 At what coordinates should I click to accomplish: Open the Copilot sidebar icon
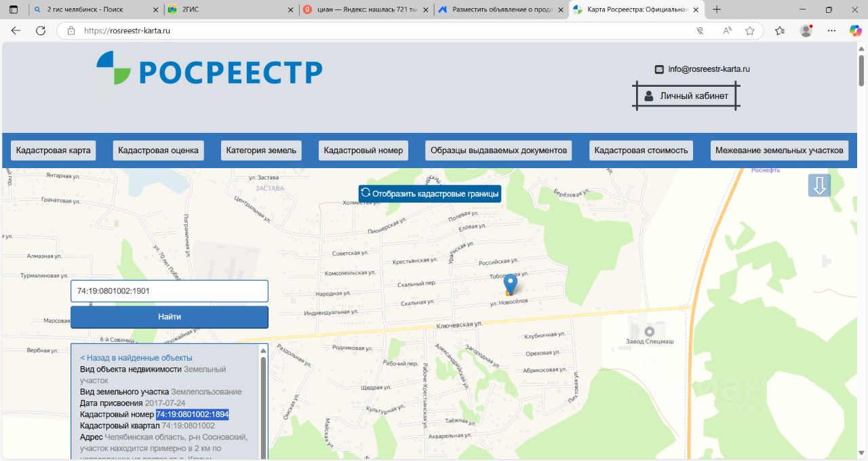pos(855,31)
